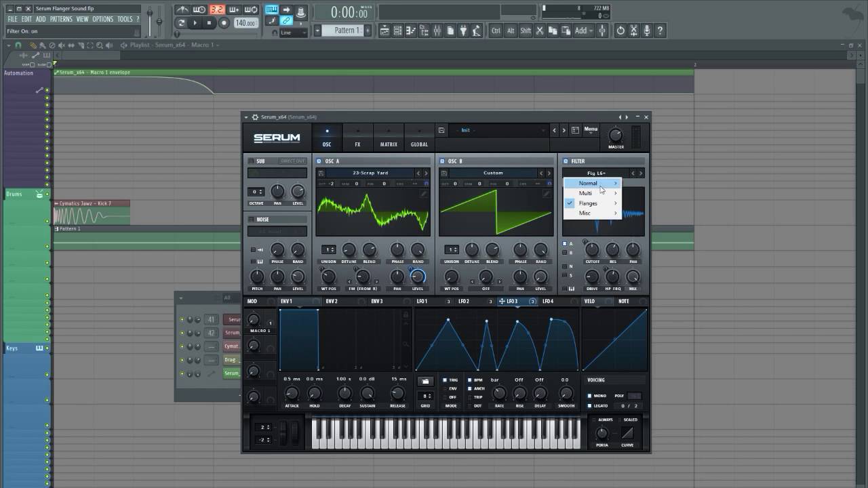Click the Add button in top toolbar
The image size is (868, 488).
(x=581, y=30)
